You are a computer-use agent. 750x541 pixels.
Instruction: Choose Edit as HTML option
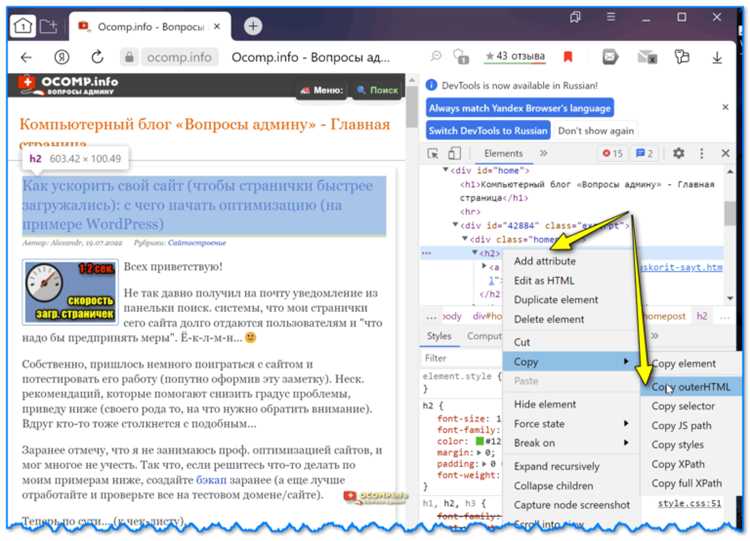click(544, 281)
